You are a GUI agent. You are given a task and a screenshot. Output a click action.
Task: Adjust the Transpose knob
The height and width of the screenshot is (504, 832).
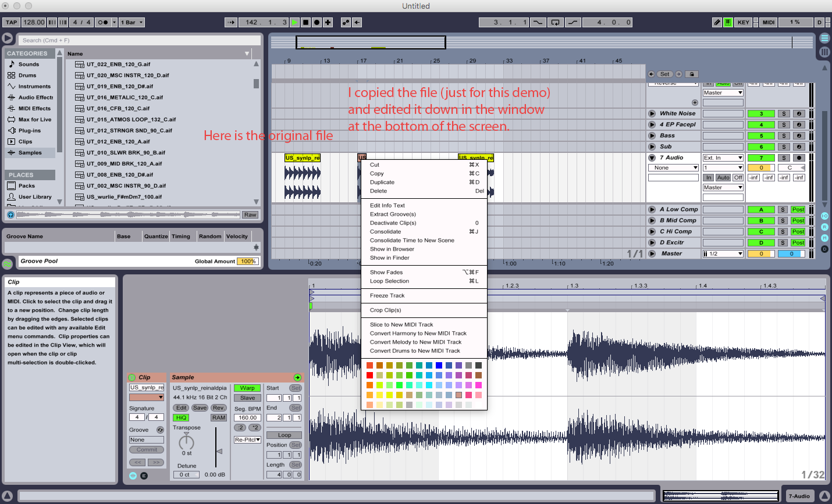point(186,442)
